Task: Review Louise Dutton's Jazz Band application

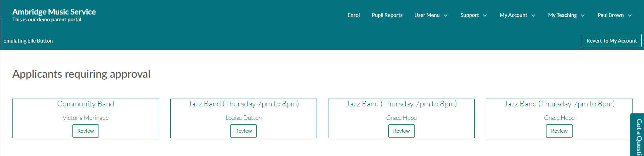Action: coord(243,131)
